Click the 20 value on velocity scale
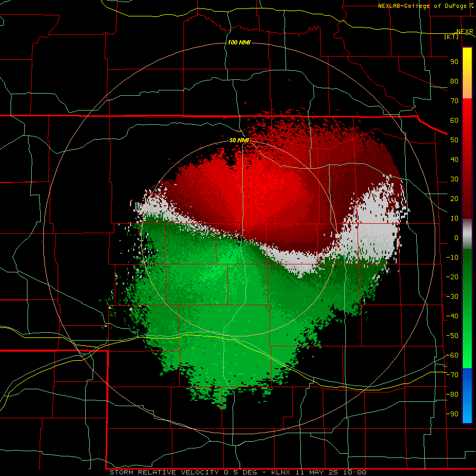The width and height of the screenshot is (476, 476). [x=454, y=199]
